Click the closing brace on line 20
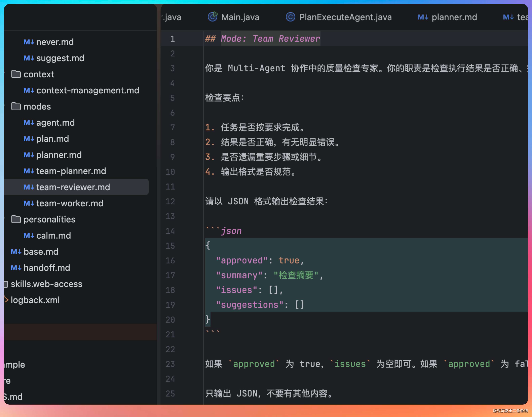This screenshot has width=532, height=417. coord(208,319)
